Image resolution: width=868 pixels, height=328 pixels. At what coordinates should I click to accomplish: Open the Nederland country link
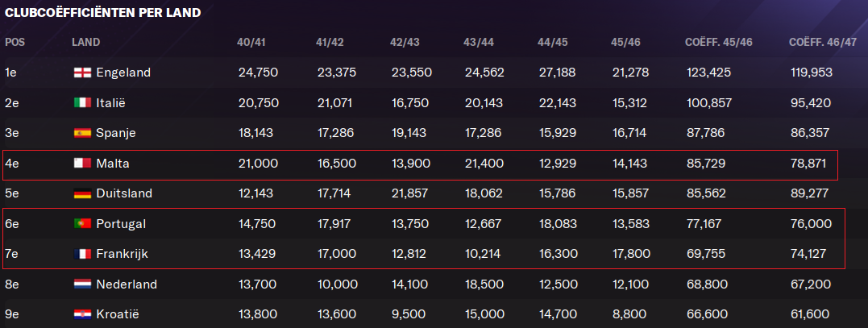(127, 284)
